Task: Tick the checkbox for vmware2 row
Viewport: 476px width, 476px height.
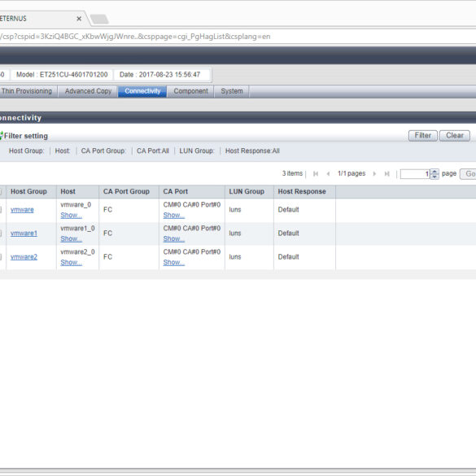Action: [x=1, y=257]
